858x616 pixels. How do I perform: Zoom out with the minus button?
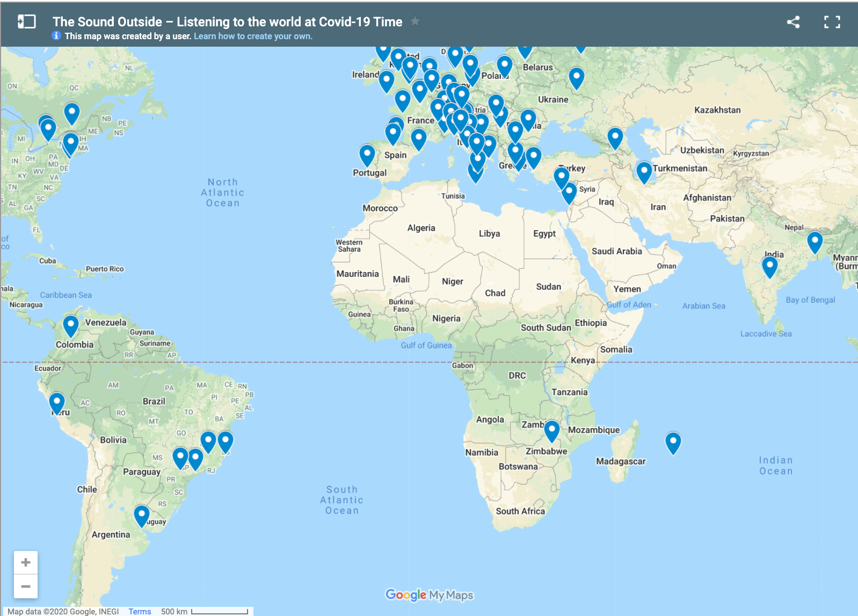pos(26,586)
